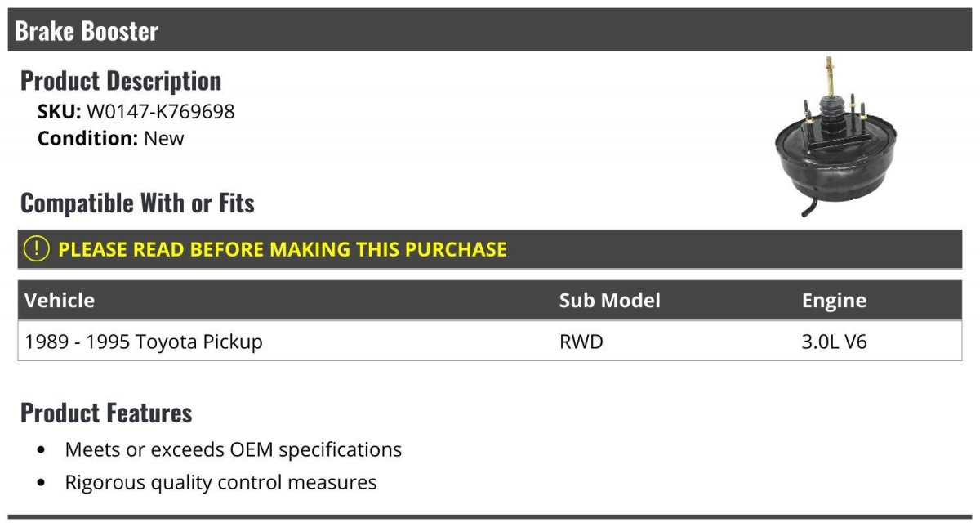
Task: Click the warning exclamation circle icon
Action: coord(37,249)
